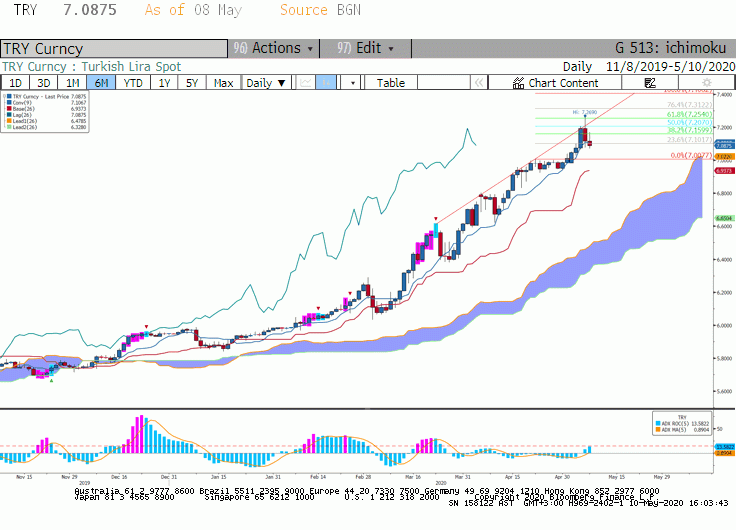Click the Base(26) legend color swatch

click(9, 109)
